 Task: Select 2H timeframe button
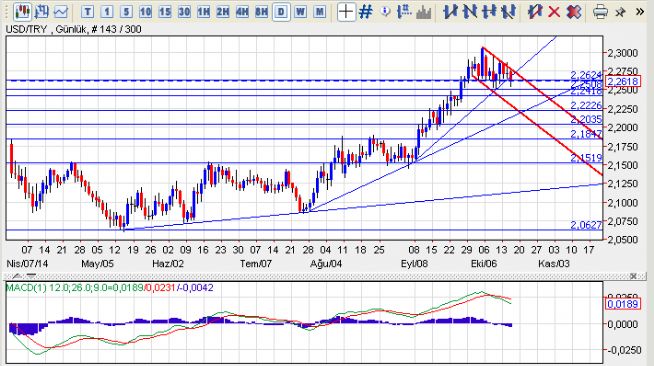point(223,12)
